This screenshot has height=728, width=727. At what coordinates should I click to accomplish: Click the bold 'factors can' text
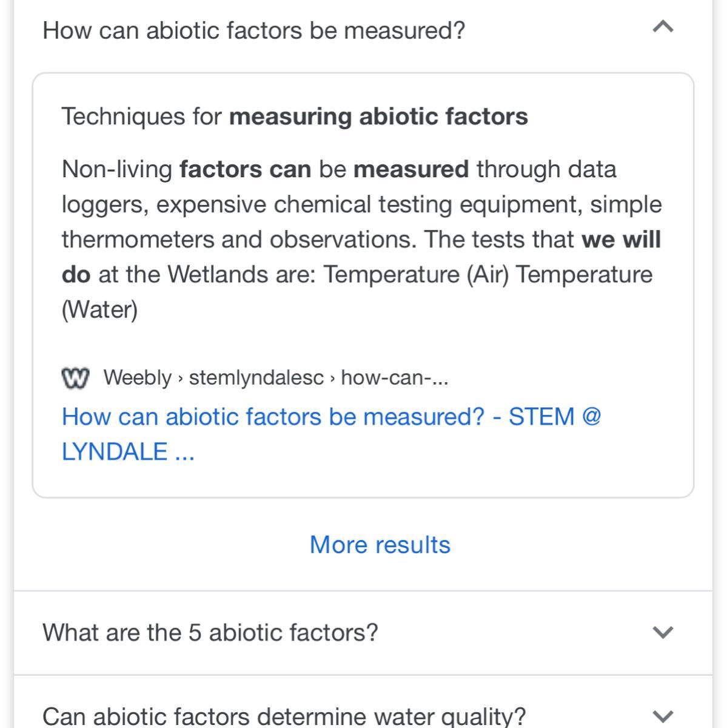pos(245,169)
